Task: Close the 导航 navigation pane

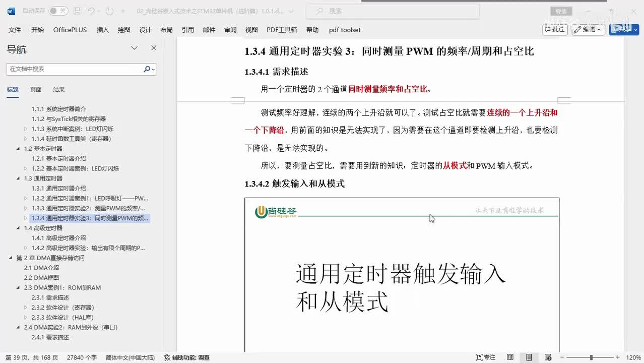Action: 154,48
